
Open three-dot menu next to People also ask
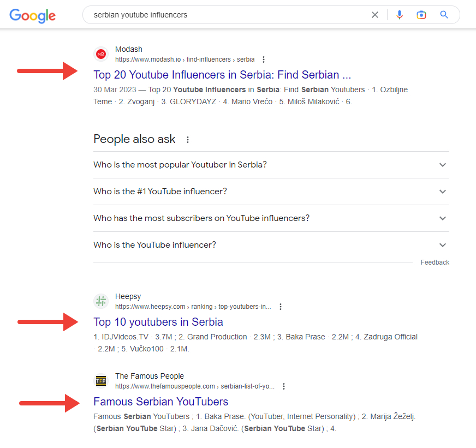tap(188, 140)
